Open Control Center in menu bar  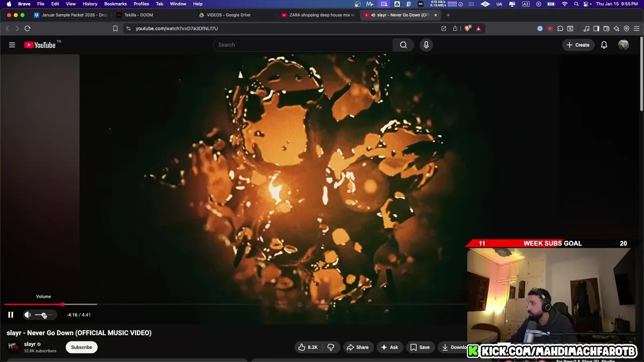(x=587, y=4)
